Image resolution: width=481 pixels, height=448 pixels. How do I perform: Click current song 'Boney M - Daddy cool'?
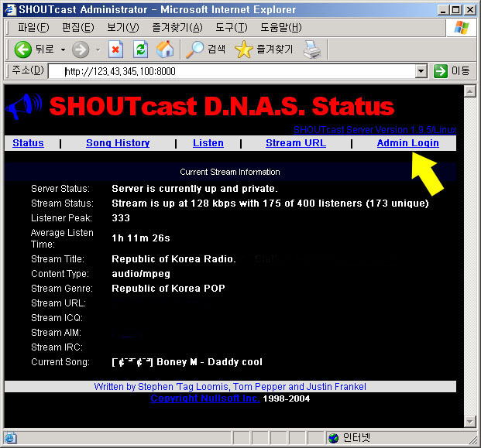coord(209,362)
